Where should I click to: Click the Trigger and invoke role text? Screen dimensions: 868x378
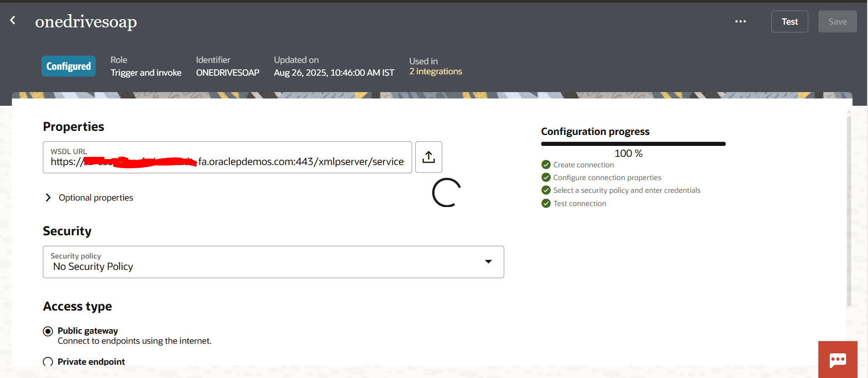tap(146, 72)
